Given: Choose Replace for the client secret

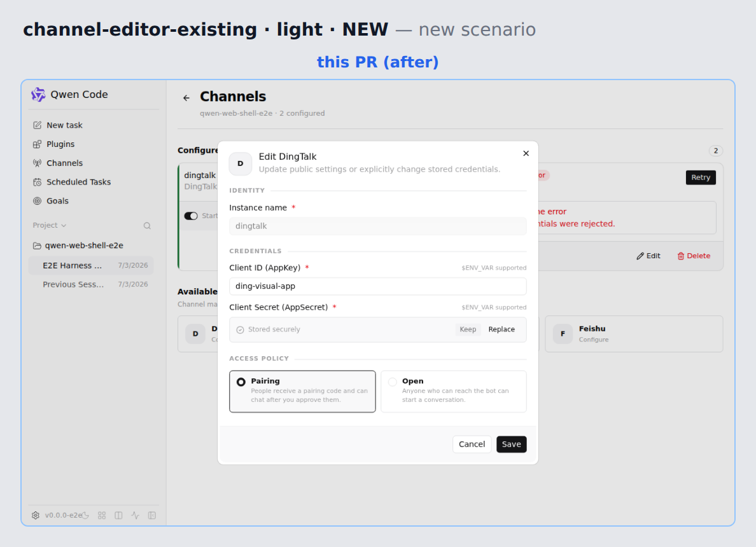Looking at the screenshot, I should point(501,329).
